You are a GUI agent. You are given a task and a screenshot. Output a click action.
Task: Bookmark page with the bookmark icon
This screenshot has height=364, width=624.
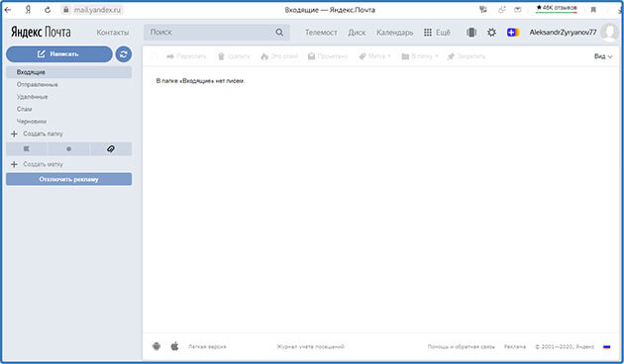click(593, 10)
